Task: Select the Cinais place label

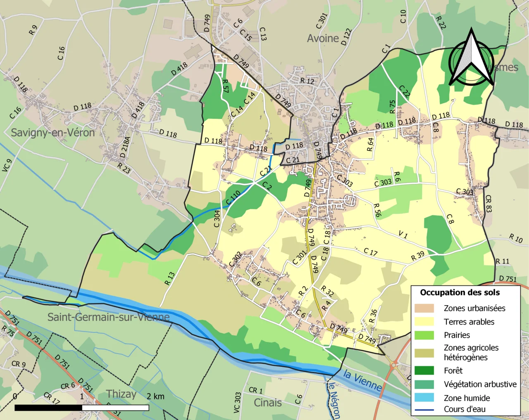Action: (x=267, y=403)
